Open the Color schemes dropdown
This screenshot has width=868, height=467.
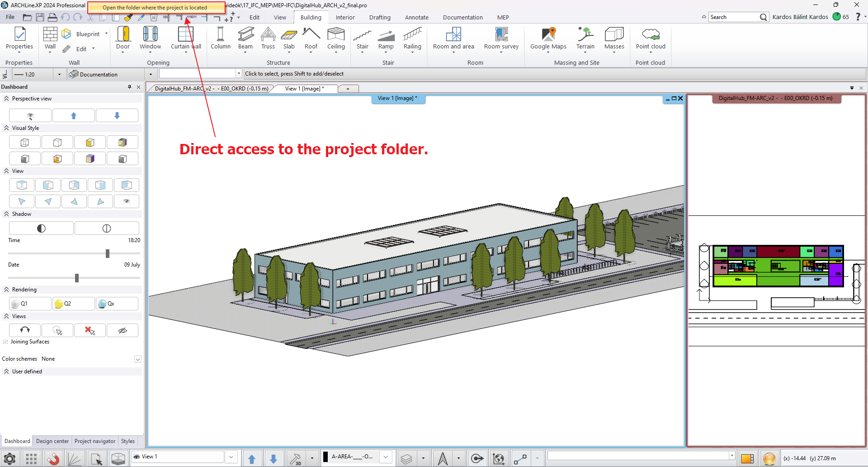point(138,359)
